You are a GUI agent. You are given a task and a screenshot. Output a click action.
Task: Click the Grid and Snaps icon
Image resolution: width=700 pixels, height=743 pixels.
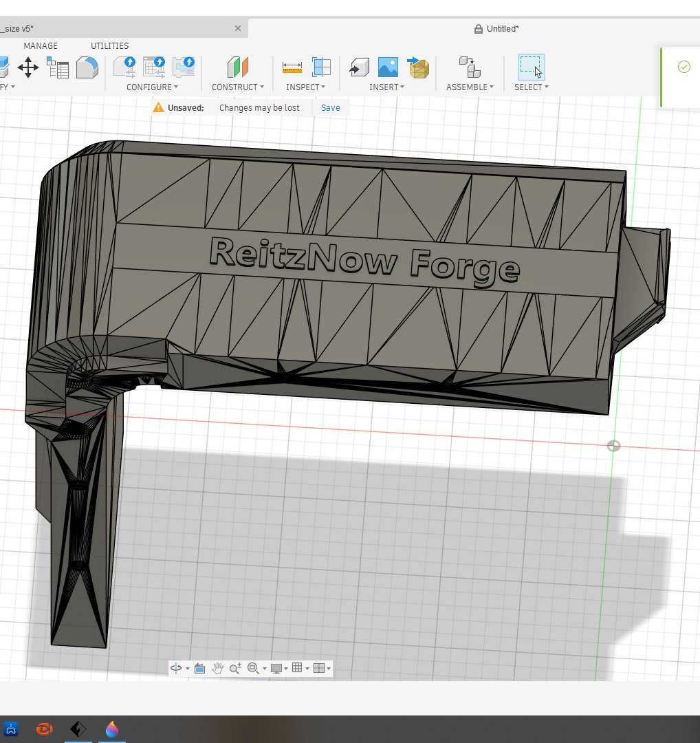[297, 667]
